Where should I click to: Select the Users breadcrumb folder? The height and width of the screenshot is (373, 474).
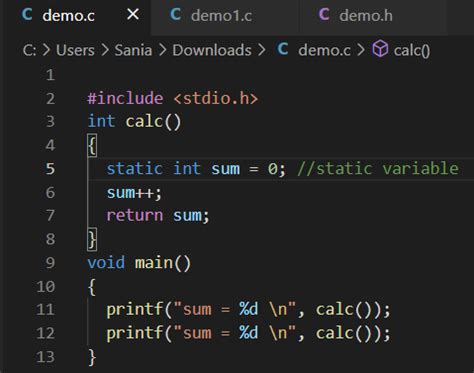click(x=75, y=50)
